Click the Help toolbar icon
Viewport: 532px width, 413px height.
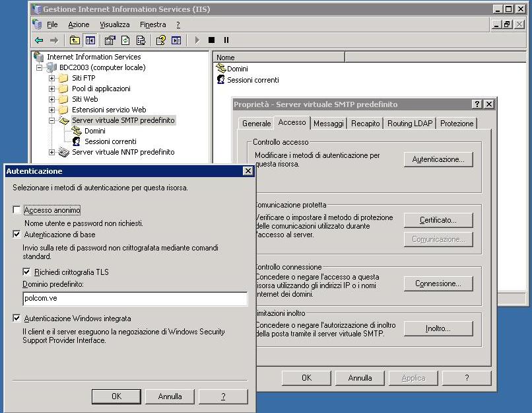click(x=161, y=40)
